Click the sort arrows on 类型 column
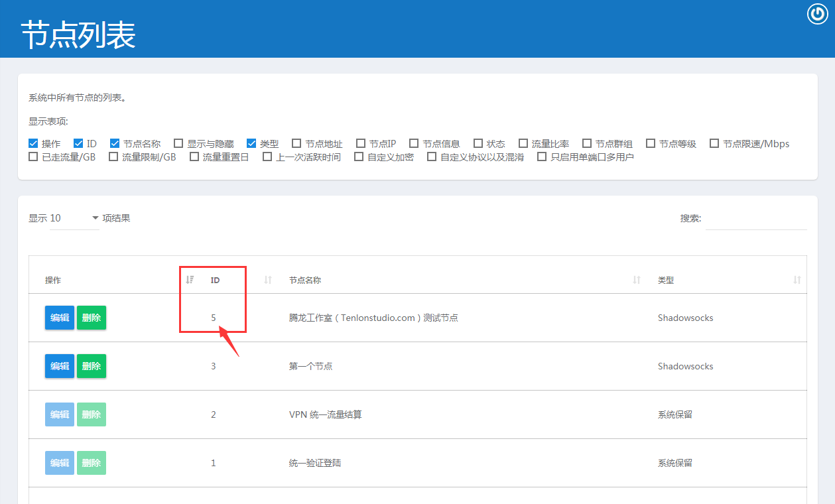This screenshot has width=835, height=504. [797, 280]
